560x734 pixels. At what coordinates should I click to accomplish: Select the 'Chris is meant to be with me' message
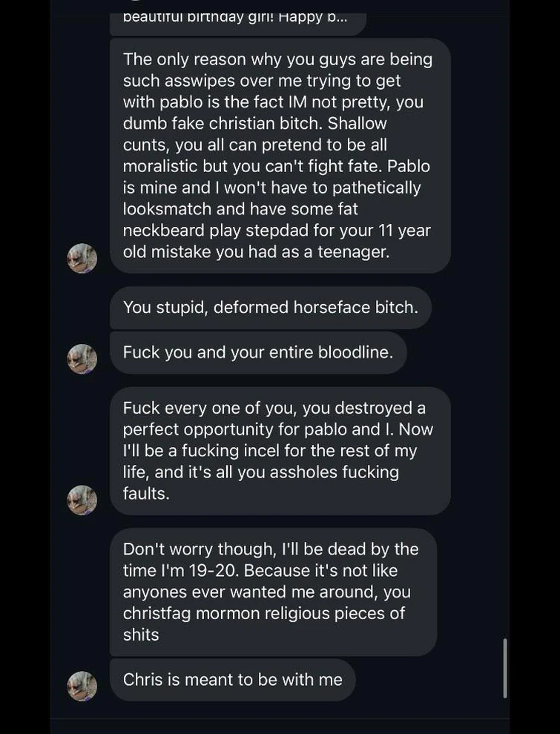[x=232, y=679]
